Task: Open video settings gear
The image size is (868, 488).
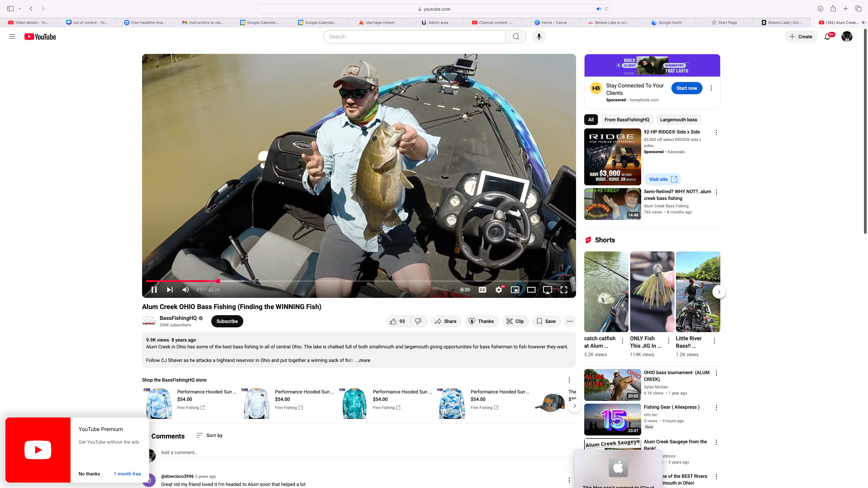Action: click(x=499, y=290)
